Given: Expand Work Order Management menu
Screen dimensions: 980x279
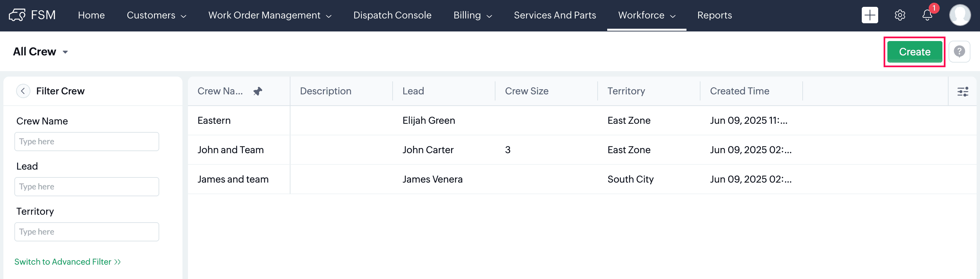Looking at the screenshot, I should point(270,15).
